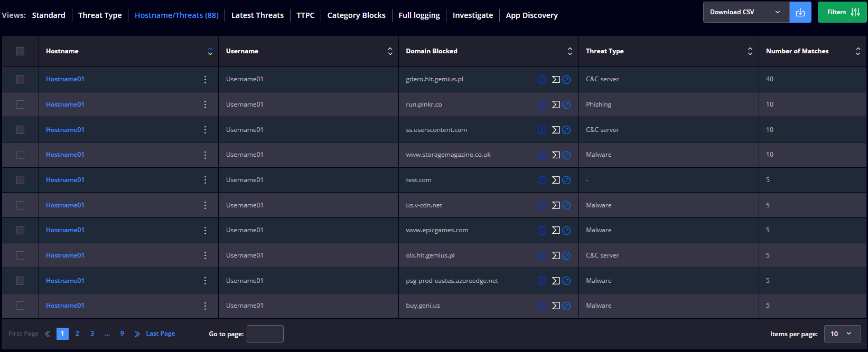Click circular arrows icon for olx.hit.gemius.pl
868x352 pixels.
[566, 255]
